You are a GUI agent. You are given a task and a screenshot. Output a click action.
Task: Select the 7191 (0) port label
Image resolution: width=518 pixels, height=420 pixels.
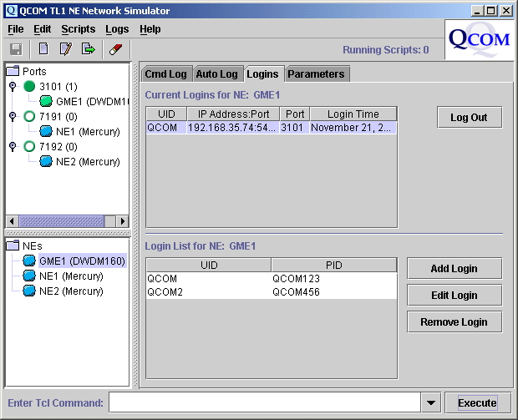pyautogui.click(x=58, y=117)
